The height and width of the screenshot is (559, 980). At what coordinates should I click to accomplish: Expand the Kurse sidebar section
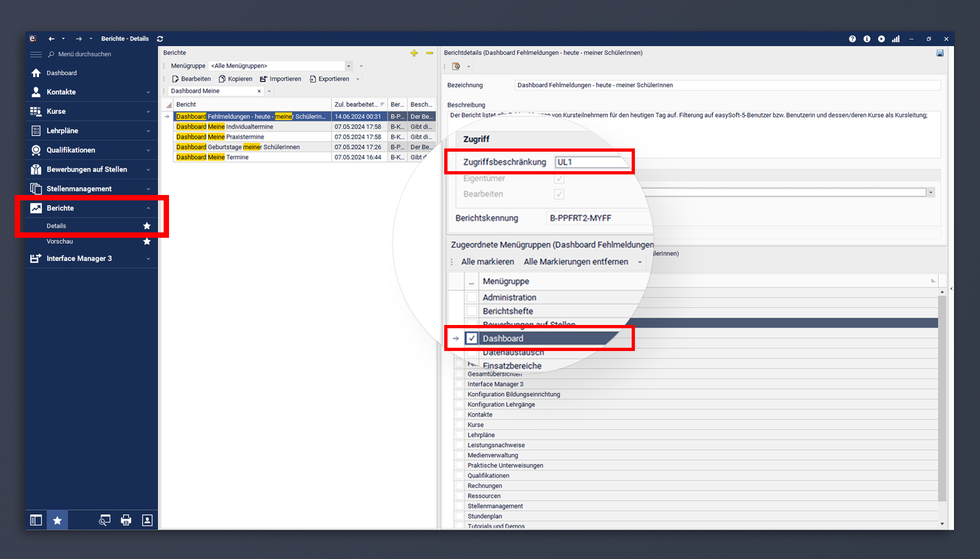(x=92, y=112)
